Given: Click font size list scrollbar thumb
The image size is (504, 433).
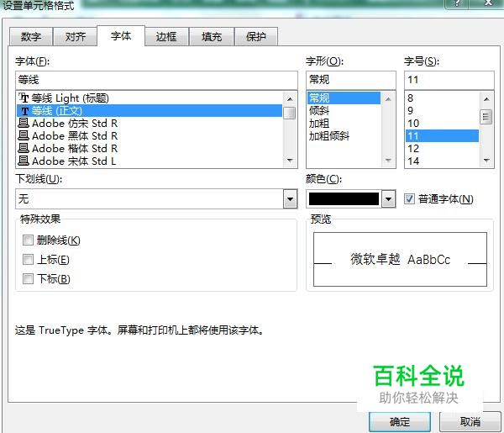Looking at the screenshot, I should click(486, 117).
